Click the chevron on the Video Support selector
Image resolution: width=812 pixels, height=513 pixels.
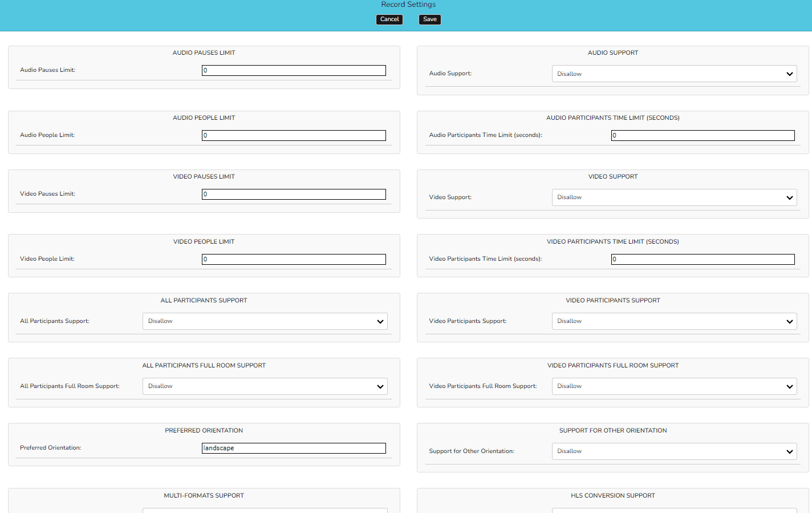tap(790, 197)
